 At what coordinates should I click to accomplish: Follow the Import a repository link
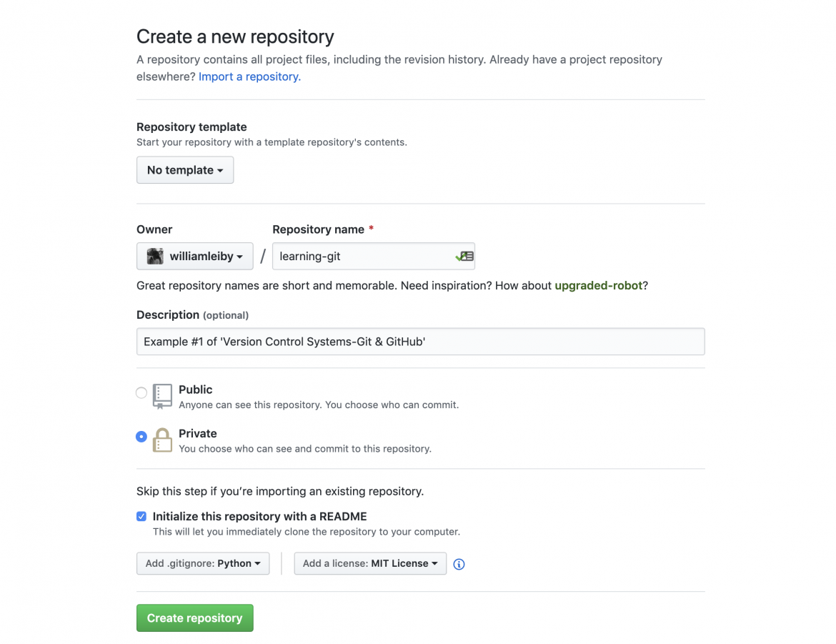pos(249,76)
